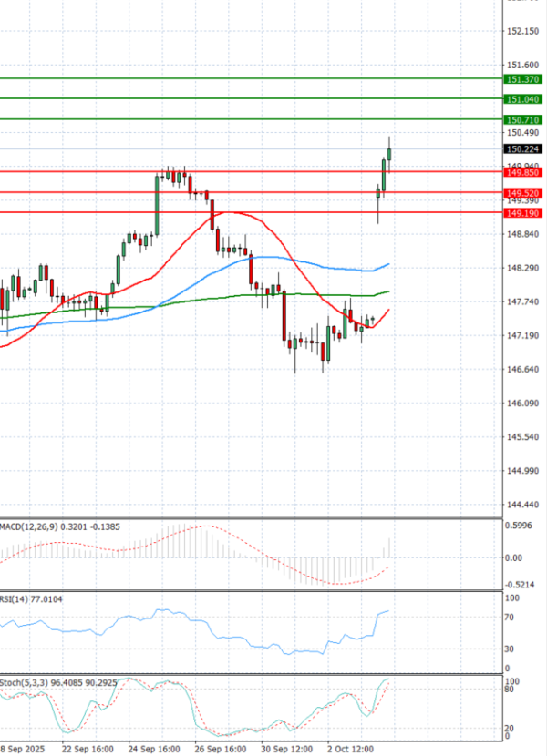547x756 pixels.
Task: Click the 8 Sep 2025 date label
Action: [22, 749]
